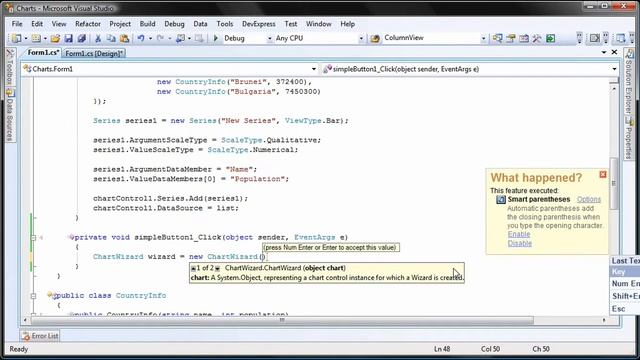Show previous overload in the parameter tooltip
The image size is (640, 360).
193,268
